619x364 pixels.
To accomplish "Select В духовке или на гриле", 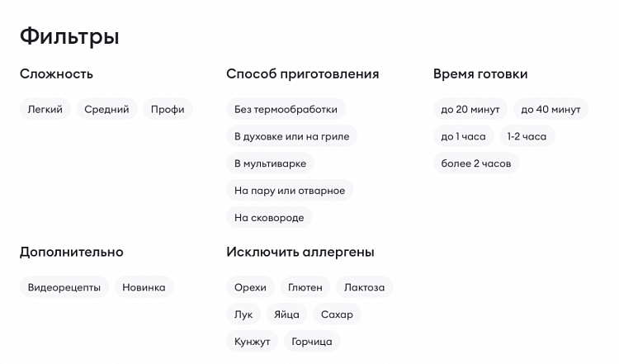I will (291, 136).
